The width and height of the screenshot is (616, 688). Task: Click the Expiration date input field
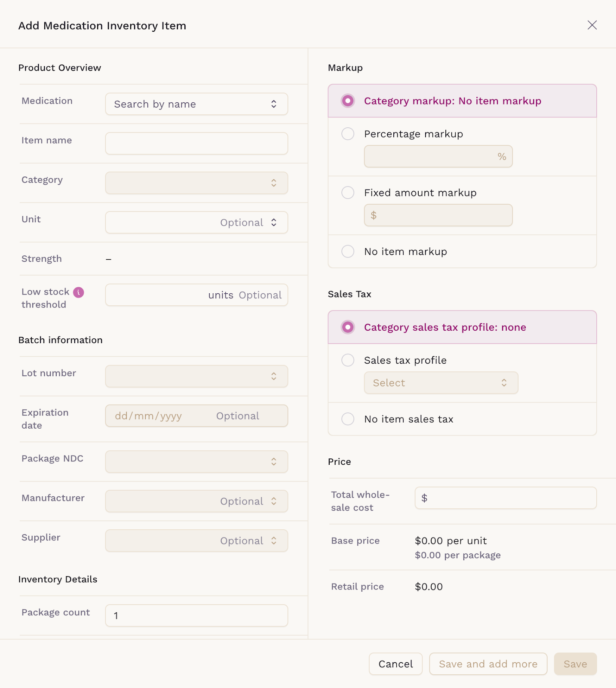[x=196, y=416]
